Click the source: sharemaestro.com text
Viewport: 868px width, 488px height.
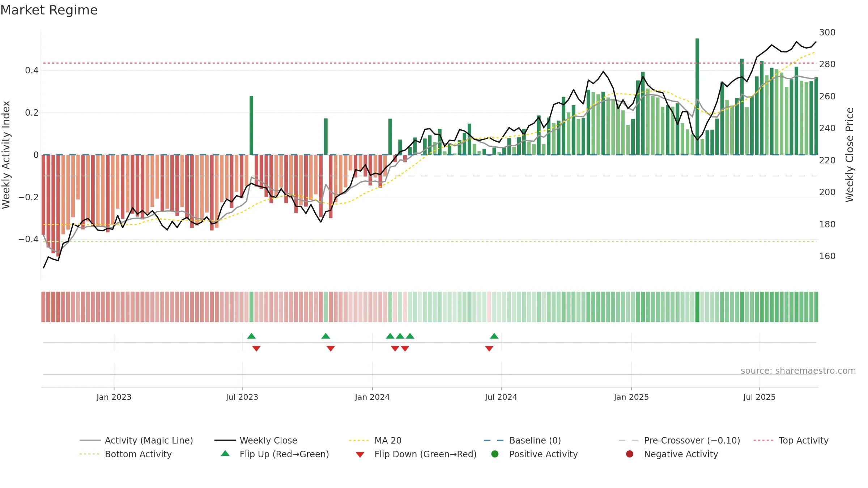(798, 371)
